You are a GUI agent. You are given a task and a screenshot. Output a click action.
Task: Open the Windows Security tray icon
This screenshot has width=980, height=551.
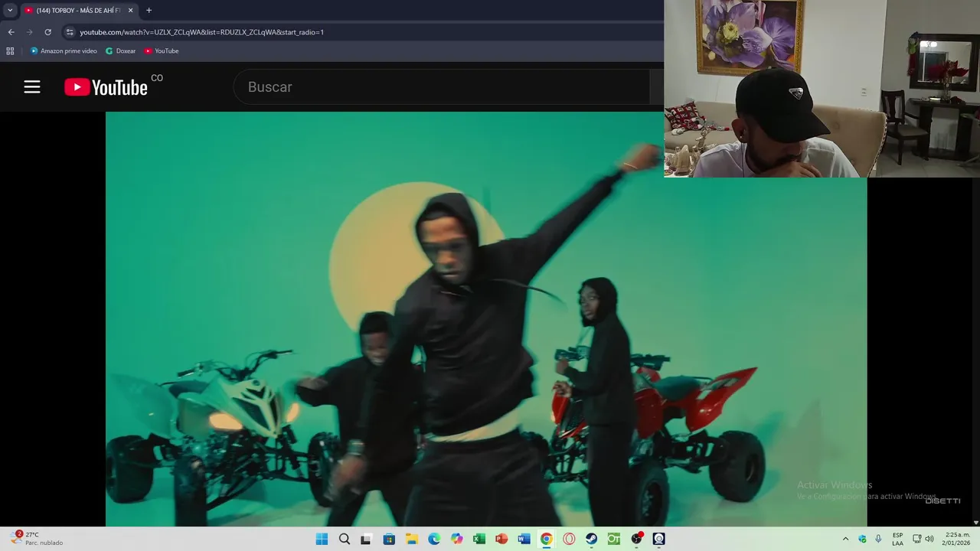click(x=862, y=539)
